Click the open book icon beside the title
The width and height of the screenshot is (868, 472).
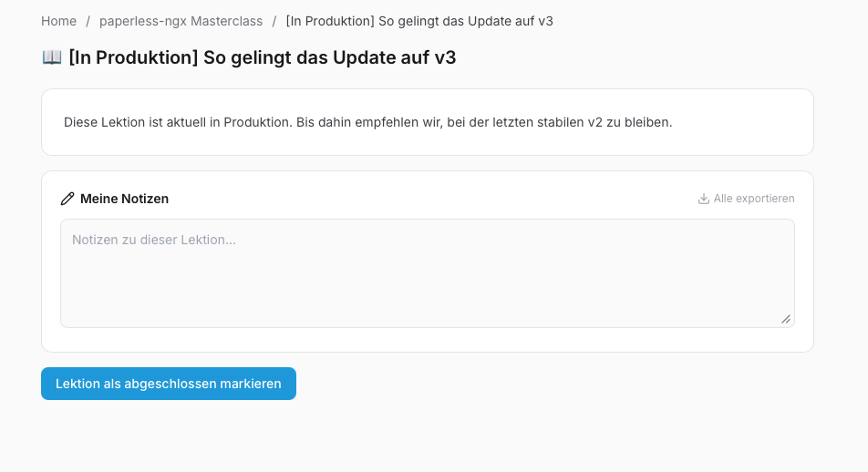[52, 57]
